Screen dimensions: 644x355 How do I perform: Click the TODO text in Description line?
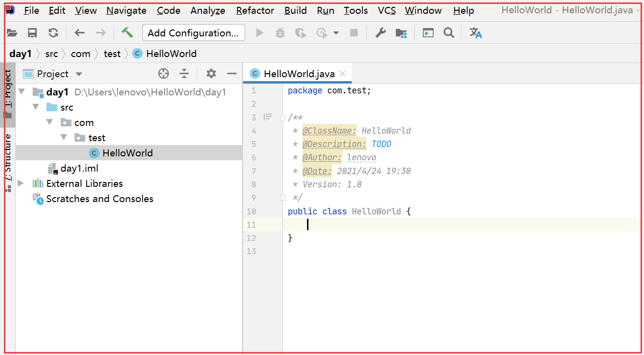point(381,144)
